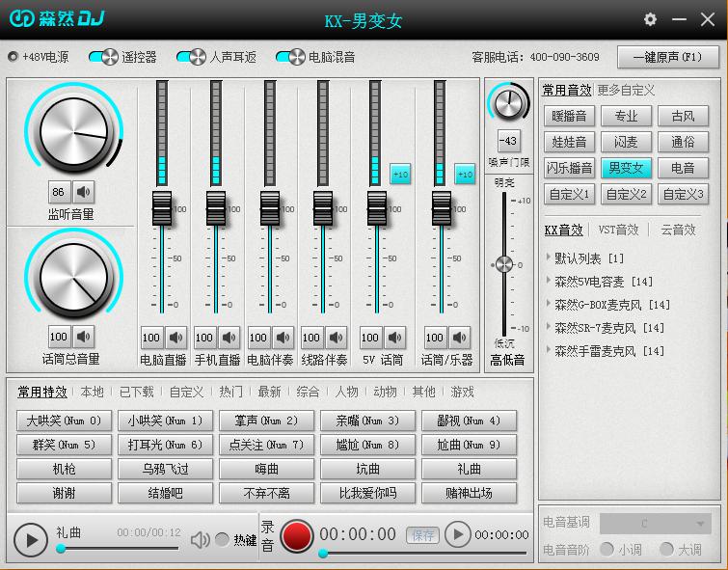Select the 大调 radio button

(666, 549)
